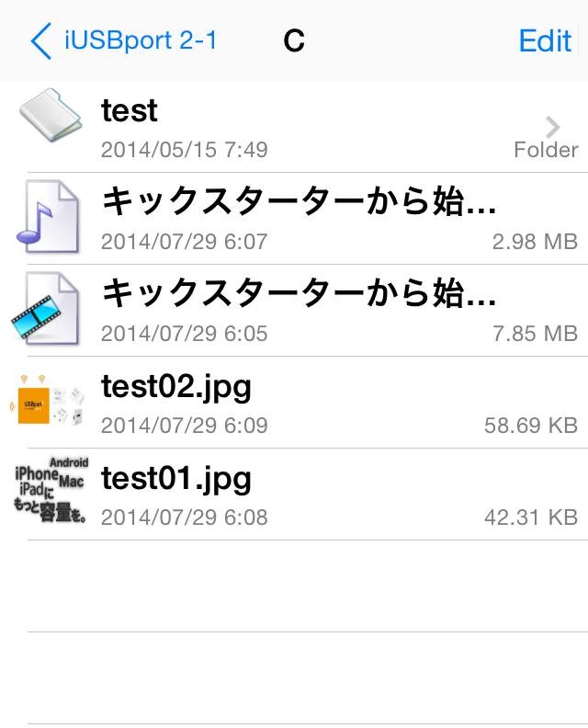
Task: Open the test02.jpg orange thumbnail
Action: point(48,400)
